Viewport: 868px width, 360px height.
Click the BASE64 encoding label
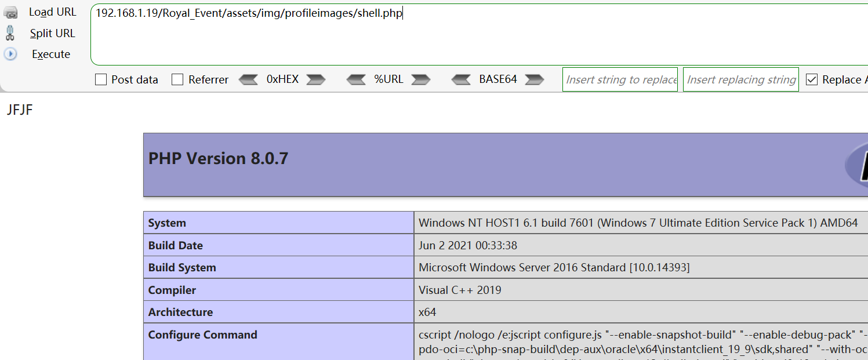click(x=497, y=79)
